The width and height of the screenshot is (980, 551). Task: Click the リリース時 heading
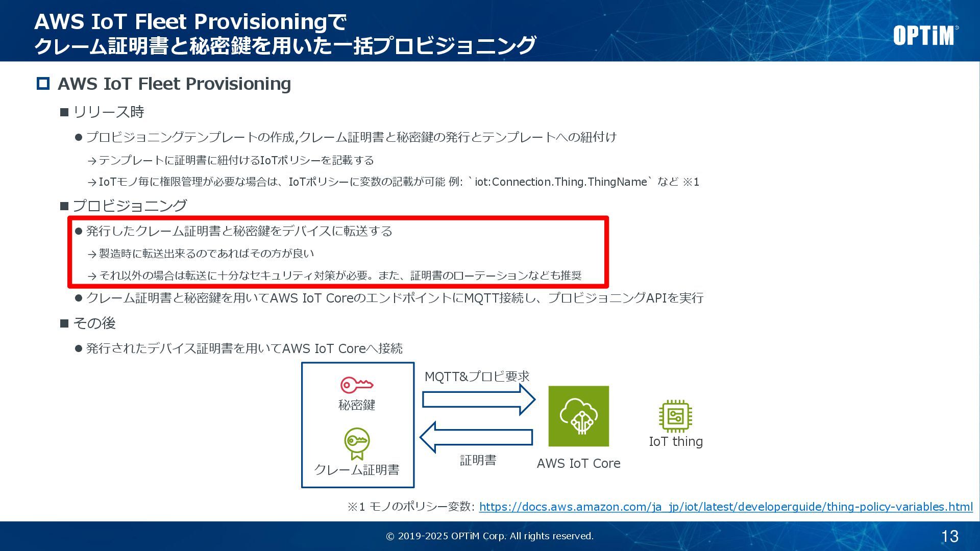point(108,112)
